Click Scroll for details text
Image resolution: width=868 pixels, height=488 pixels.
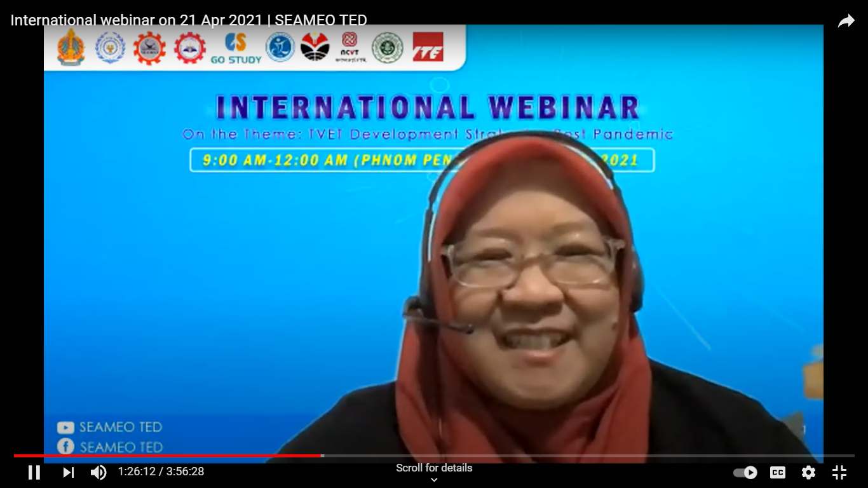click(434, 468)
